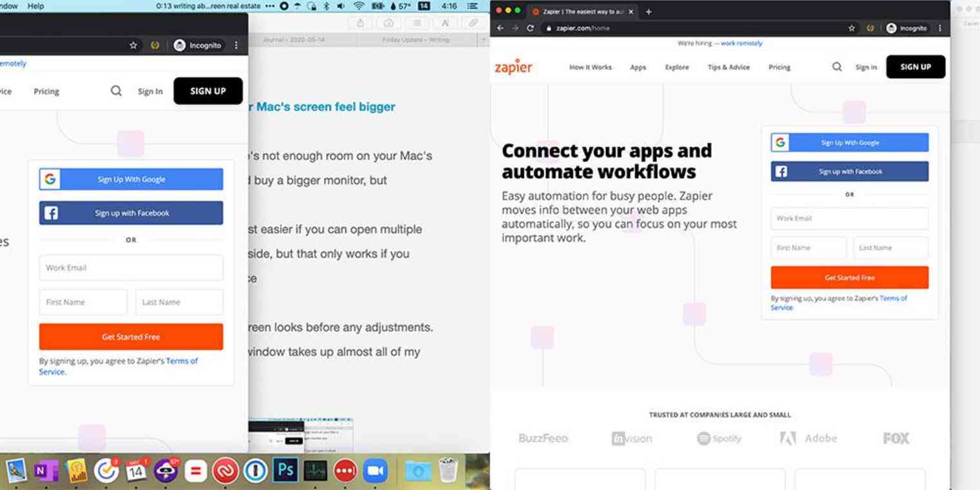Click the search magnifier in Zapier's navigation
The width and height of the screenshot is (980, 490).
836,66
